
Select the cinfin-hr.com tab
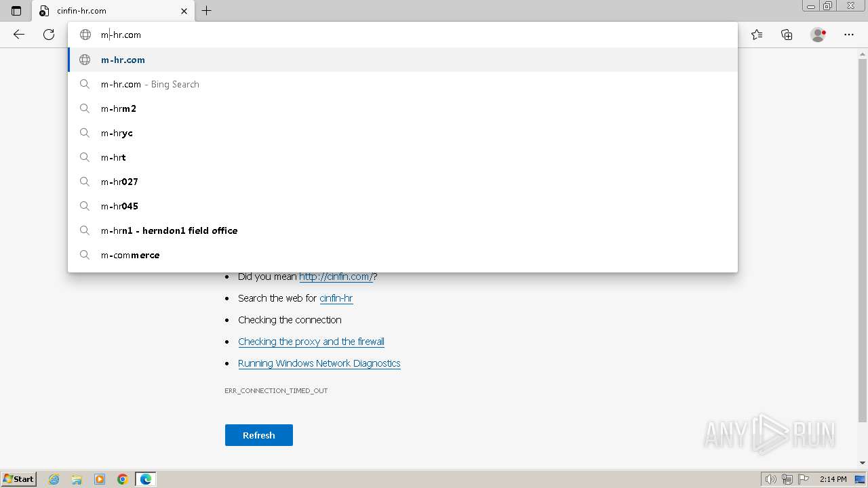pos(113,11)
